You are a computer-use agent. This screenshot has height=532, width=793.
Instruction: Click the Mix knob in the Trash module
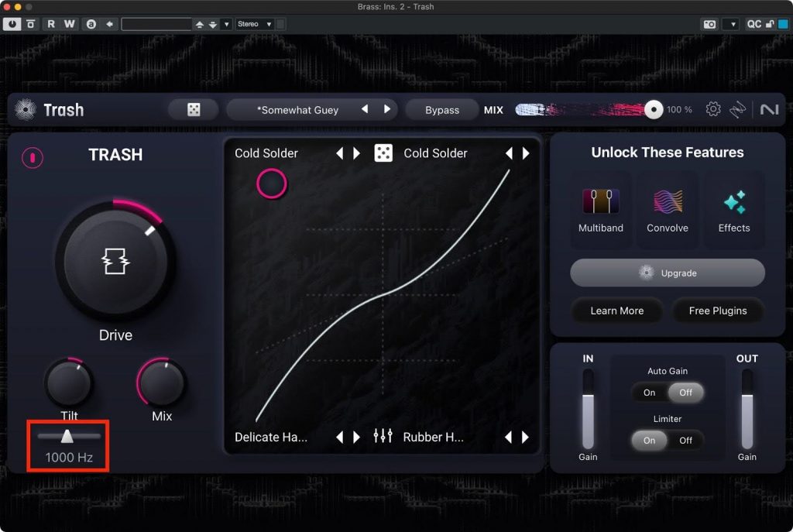[162, 383]
